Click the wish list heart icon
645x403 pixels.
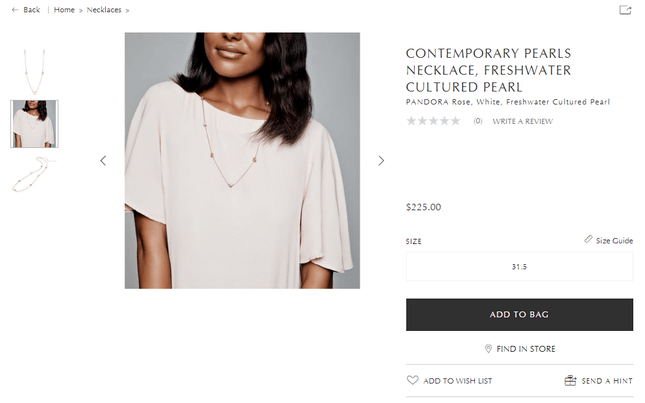coord(412,381)
